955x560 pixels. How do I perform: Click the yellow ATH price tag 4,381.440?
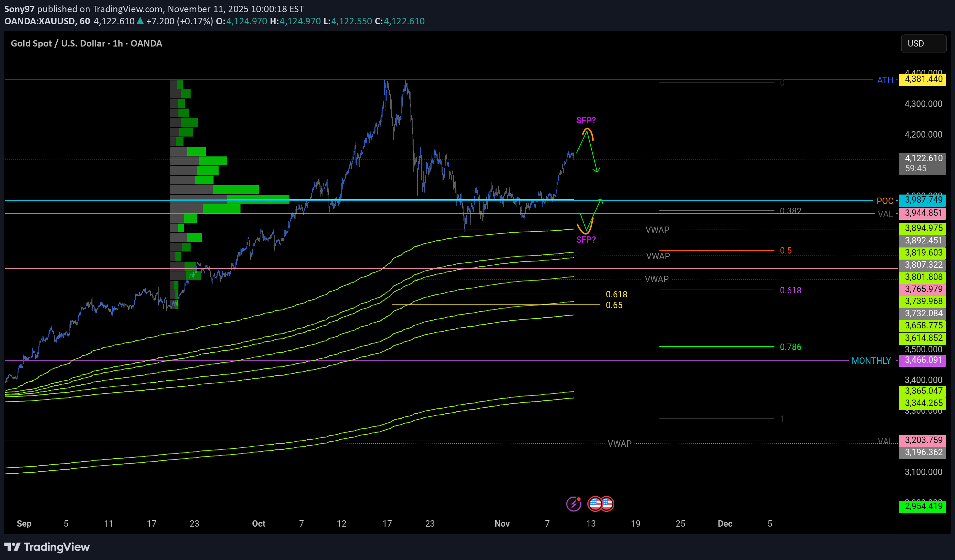(923, 80)
